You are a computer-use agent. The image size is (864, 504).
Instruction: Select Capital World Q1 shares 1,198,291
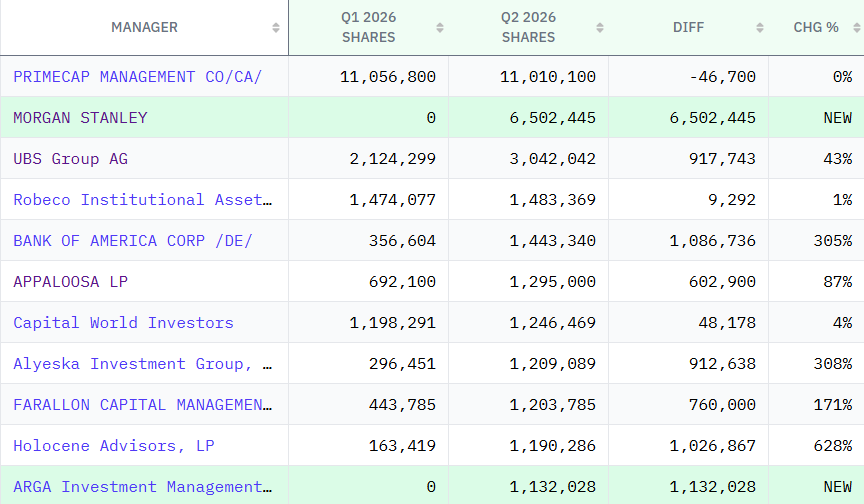(x=392, y=323)
